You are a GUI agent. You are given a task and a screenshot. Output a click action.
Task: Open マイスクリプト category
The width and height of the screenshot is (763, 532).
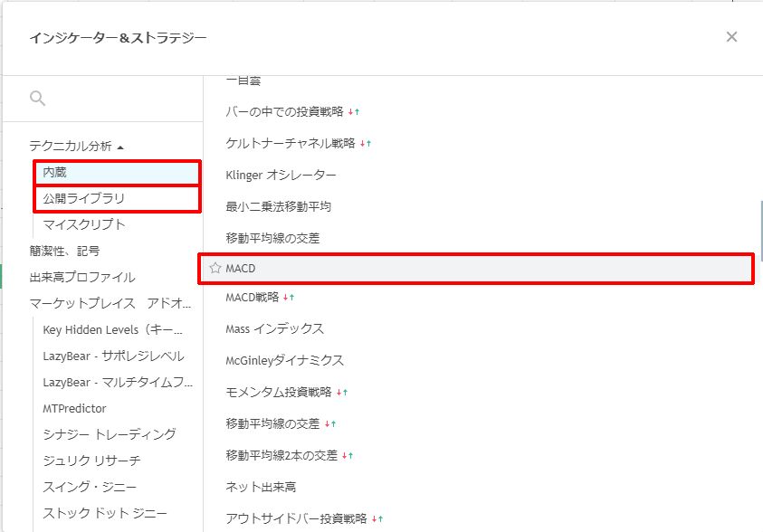(84, 224)
